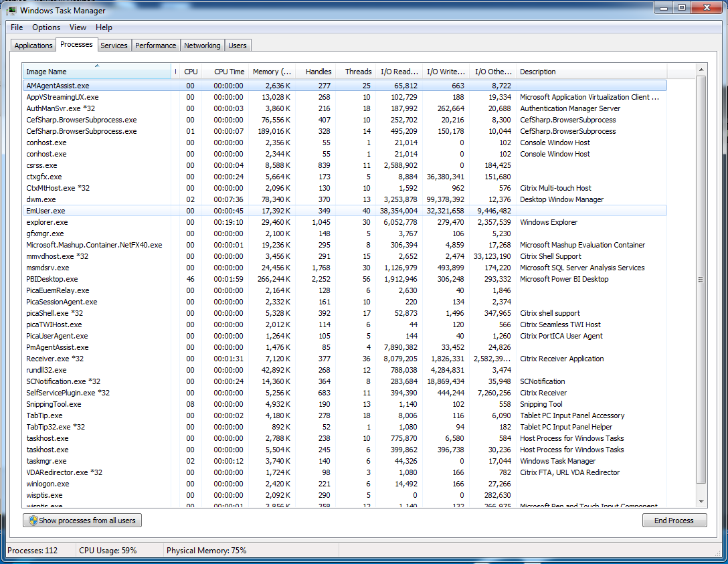
Task: Sort by I/O Read column header
Action: pyautogui.click(x=399, y=72)
